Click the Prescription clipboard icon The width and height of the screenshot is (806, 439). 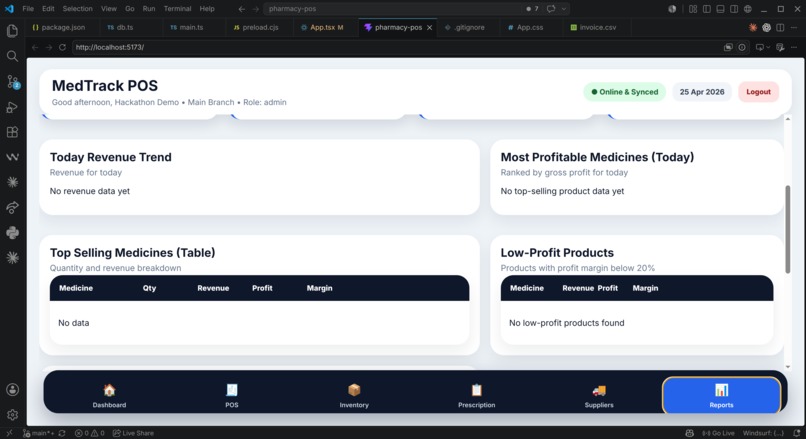[x=477, y=390]
